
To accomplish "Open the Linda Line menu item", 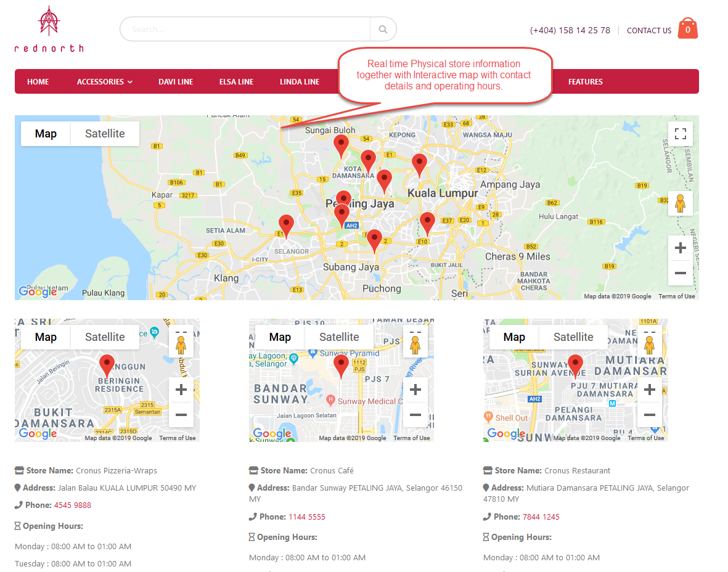I will click(300, 82).
